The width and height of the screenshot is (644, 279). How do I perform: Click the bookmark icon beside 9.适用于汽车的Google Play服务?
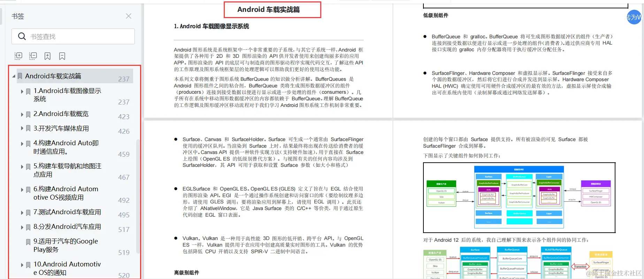(x=28, y=242)
